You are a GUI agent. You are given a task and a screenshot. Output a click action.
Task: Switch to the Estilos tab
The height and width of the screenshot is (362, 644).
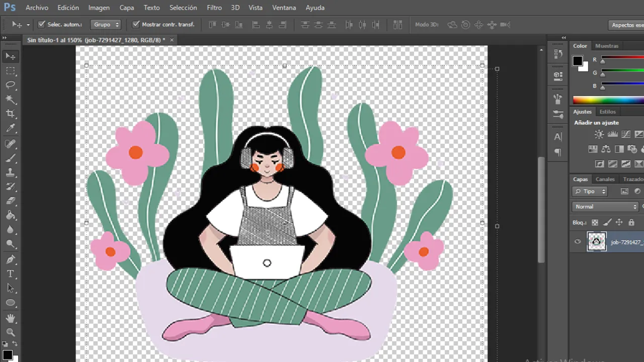tap(607, 112)
